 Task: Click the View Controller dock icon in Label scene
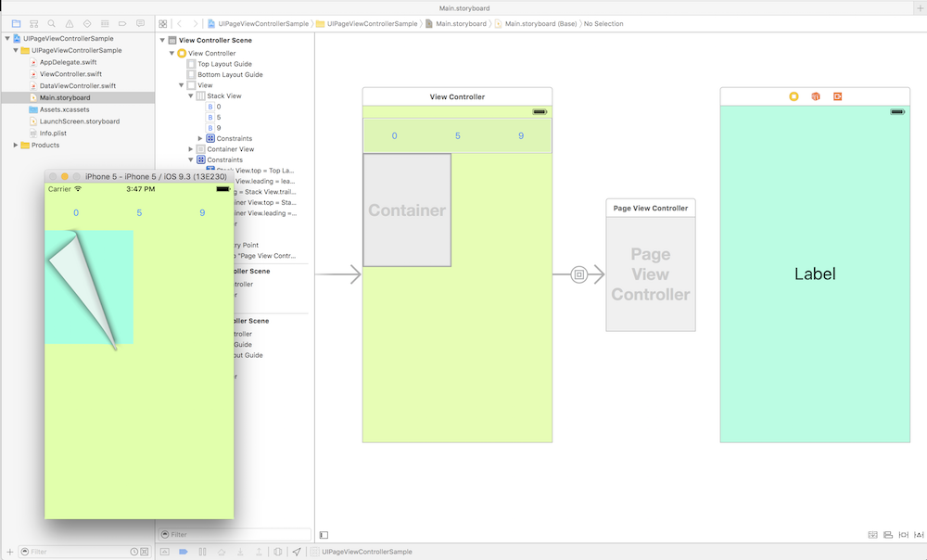coord(794,96)
